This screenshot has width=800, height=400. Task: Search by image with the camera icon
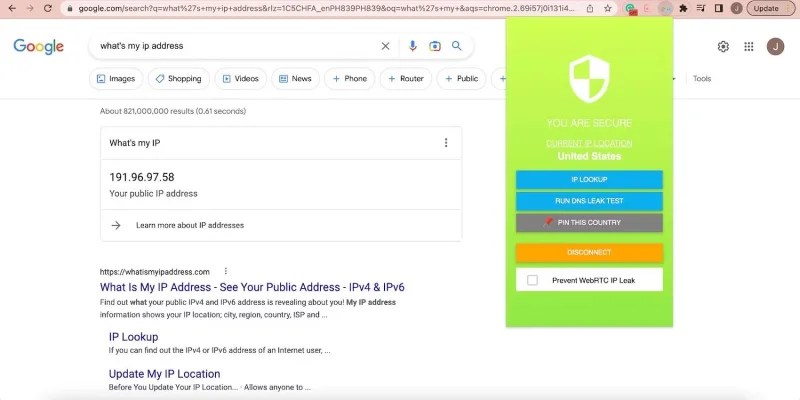[435, 46]
